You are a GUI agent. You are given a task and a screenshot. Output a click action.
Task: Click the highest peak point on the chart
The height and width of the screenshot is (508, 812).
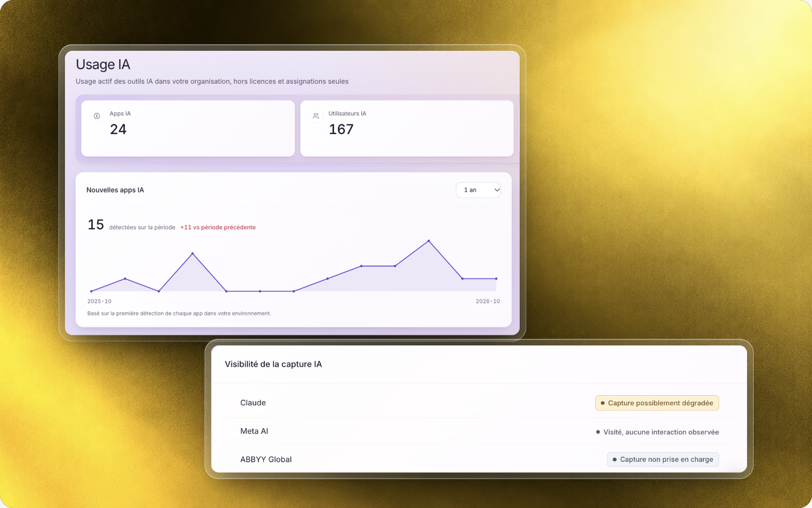[x=429, y=241]
